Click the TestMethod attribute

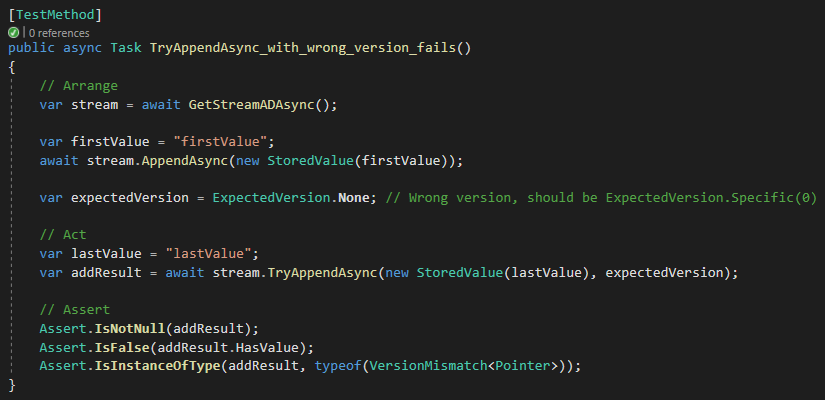click(x=55, y=15)
